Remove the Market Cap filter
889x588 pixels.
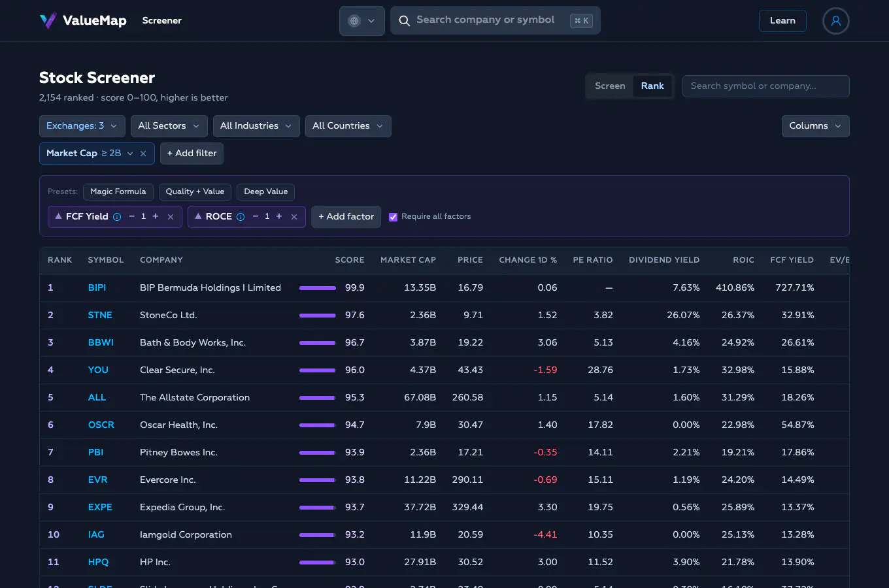point(143,154)
